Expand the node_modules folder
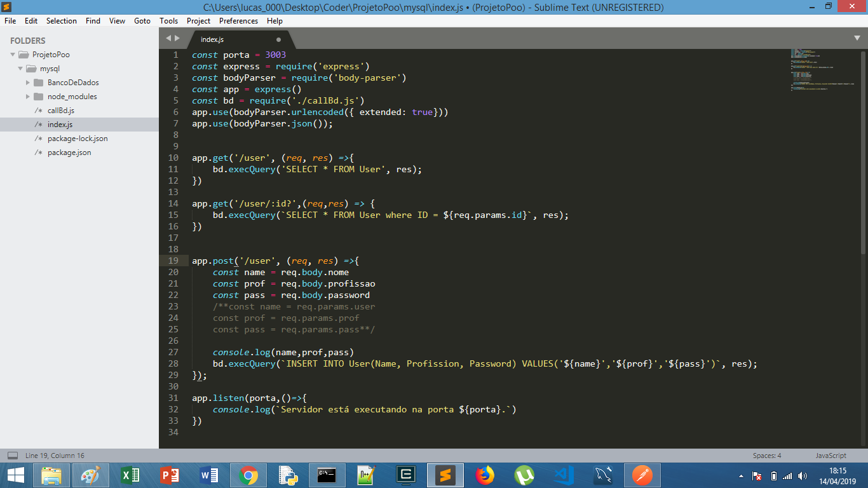The height and width of the screenshot is (488, 868). click(x=28, y=97)
